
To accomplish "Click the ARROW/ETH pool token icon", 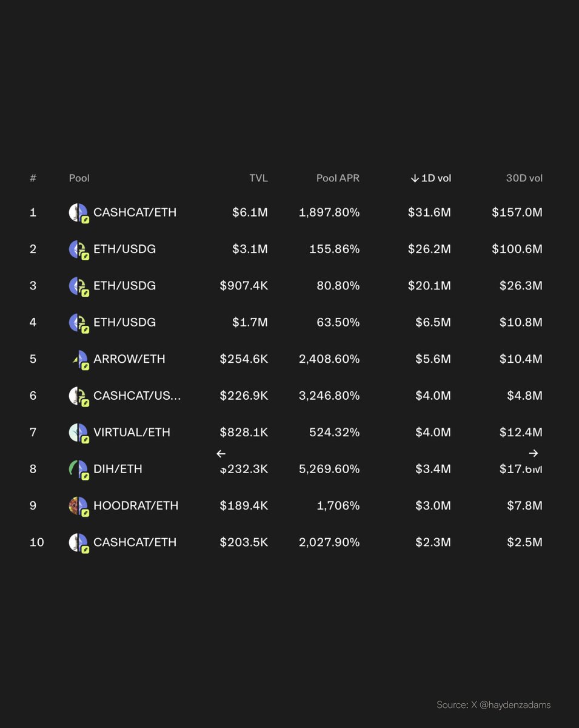I will pos(79,359).
